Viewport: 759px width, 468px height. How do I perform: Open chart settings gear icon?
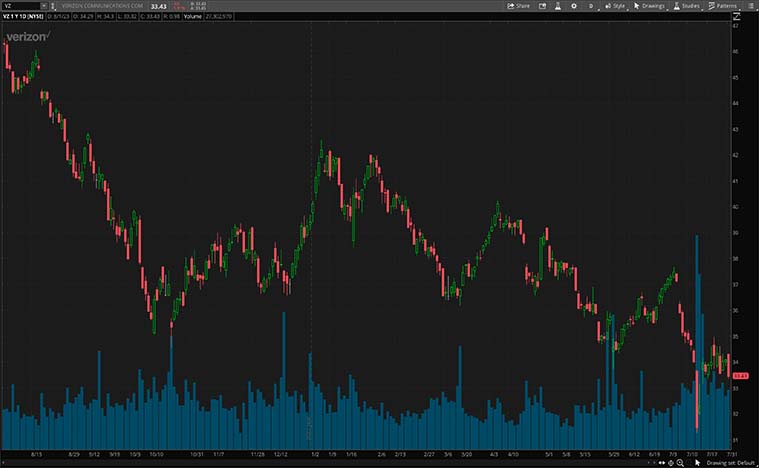pos(574,6)
